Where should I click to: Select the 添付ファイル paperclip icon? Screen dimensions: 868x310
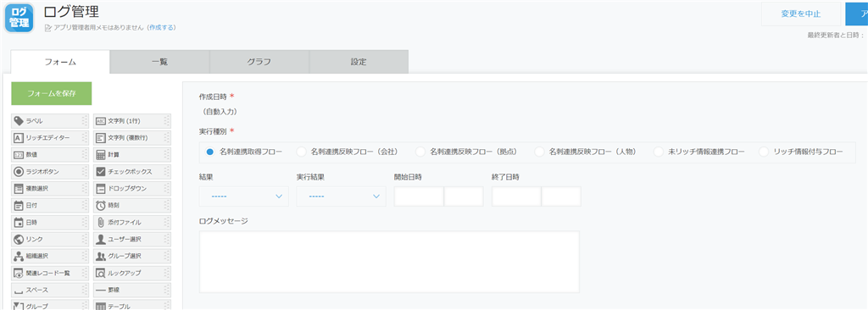pos(101,222)
